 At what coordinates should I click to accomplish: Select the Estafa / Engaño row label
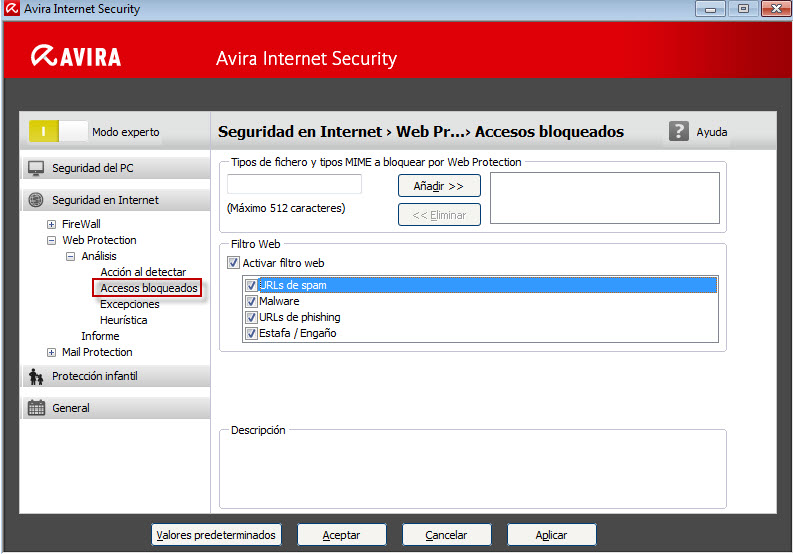point(298,333)
